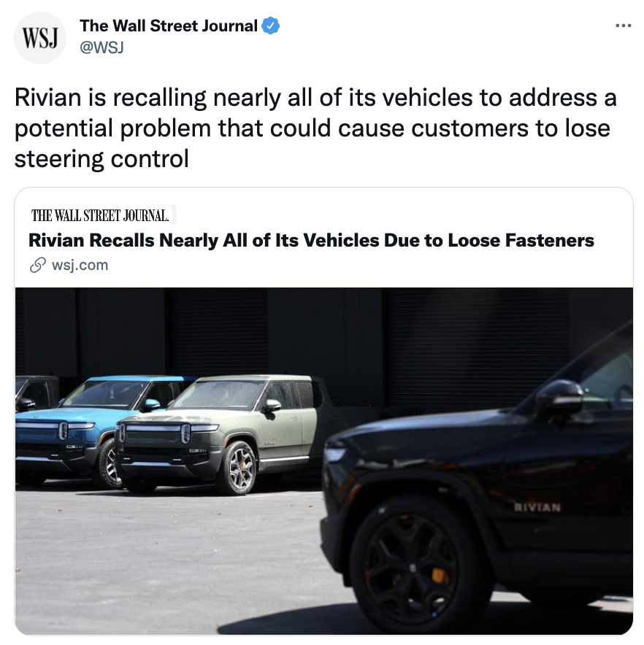The height and width of the screenshot is (645, 644).
Task: Click the Wall Street Journal logo in card
Action: pos(101,215)
